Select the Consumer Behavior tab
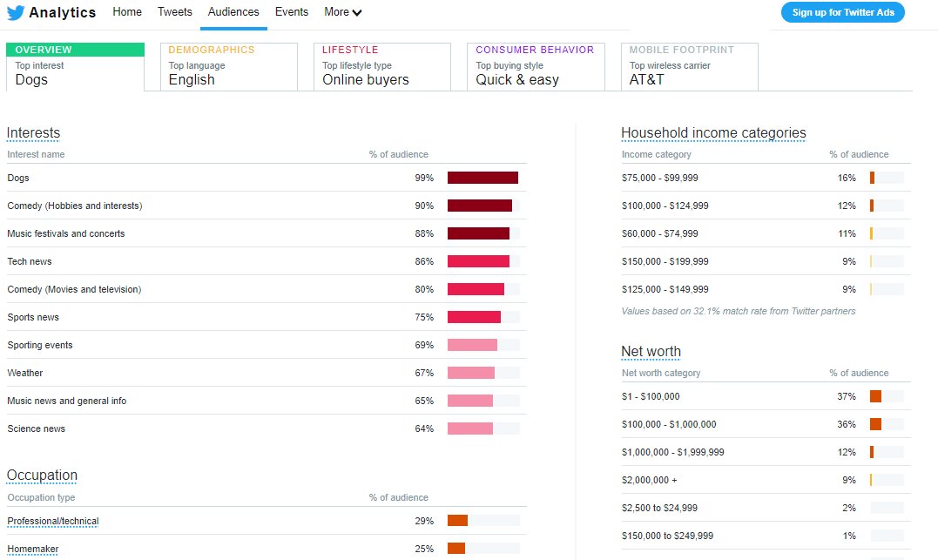Viewport: 938px width, 560px height. pos(535,67)
